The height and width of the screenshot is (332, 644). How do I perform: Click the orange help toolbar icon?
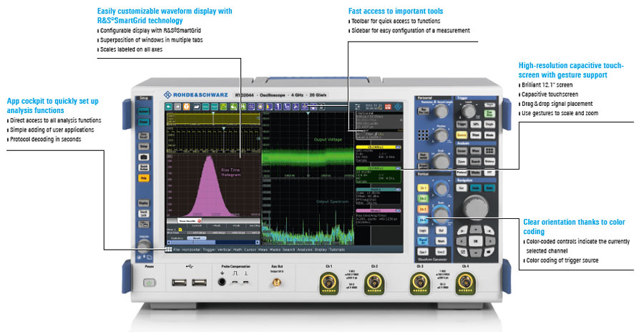point(187,107)
